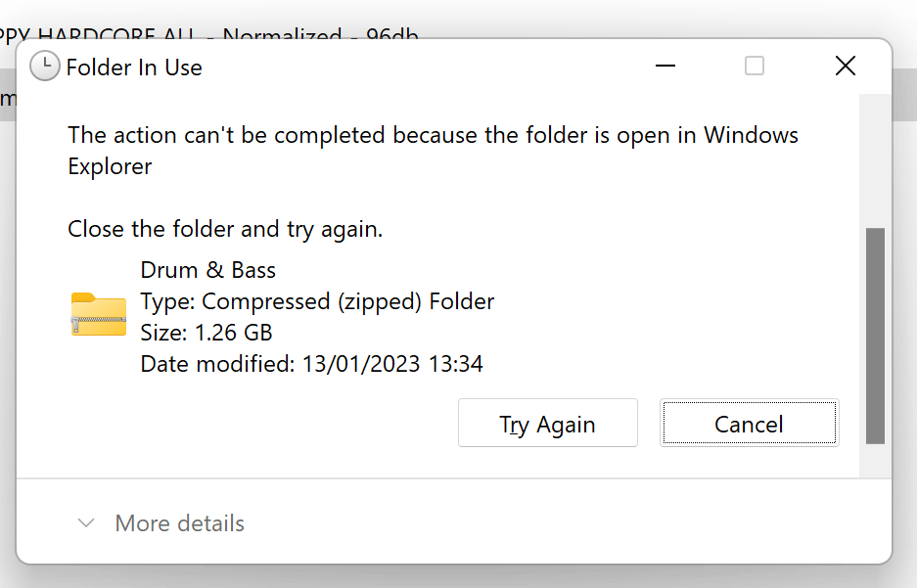Click the disabled maximize box in the title bar
Screen dimensions: 917x588
pyautogui.click(x=755, y=66)
